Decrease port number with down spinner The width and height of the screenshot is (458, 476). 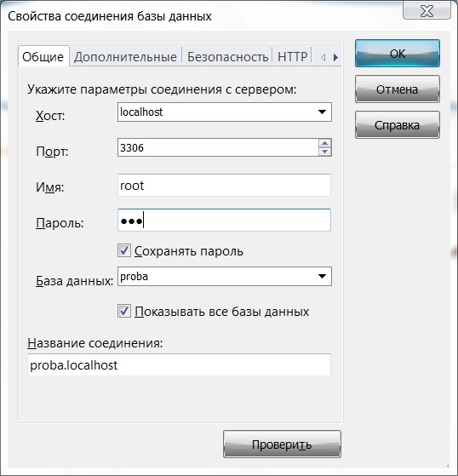(x=324, y=152)
